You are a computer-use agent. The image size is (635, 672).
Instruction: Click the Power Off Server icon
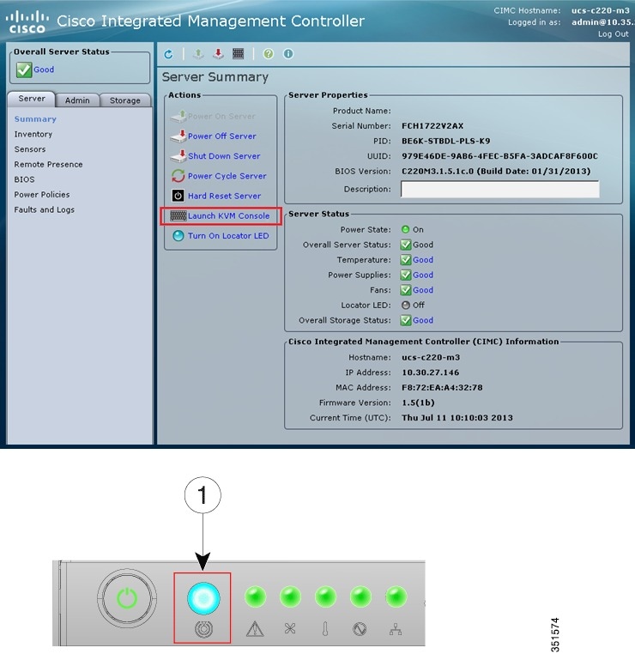click(178, 136)
